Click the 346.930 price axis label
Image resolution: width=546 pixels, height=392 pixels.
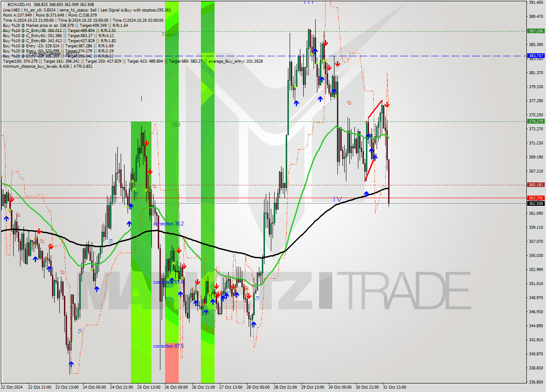click(x=536, y=312)
